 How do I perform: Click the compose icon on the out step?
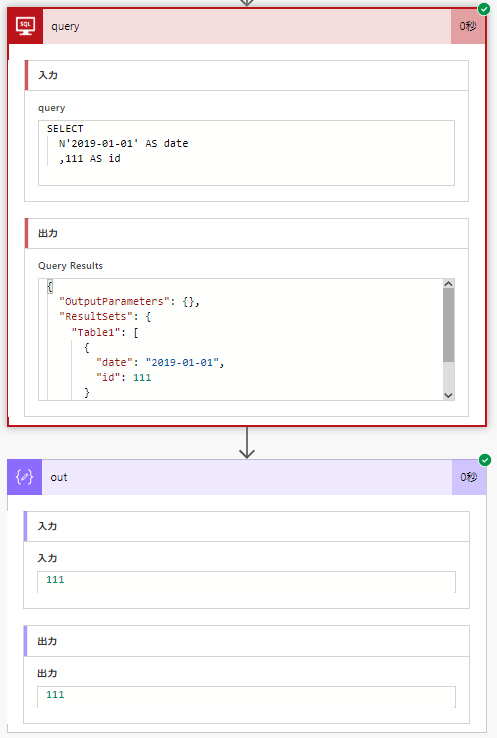click(x=24, y=477)
